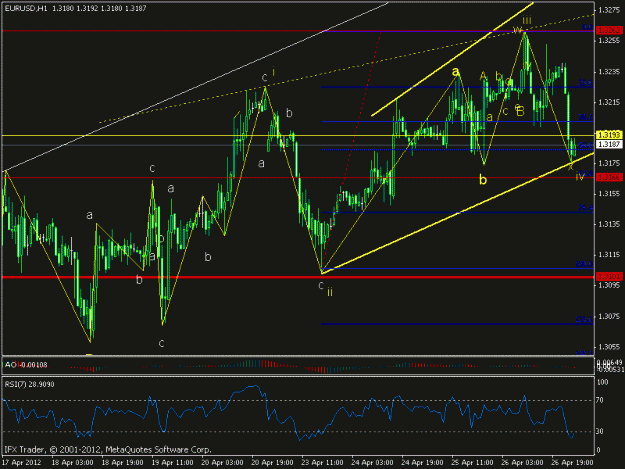Click the 20 Apr 19:00 time label
Image resolution: width=625 pixels, height=469 pixels.
coord(272,462)
